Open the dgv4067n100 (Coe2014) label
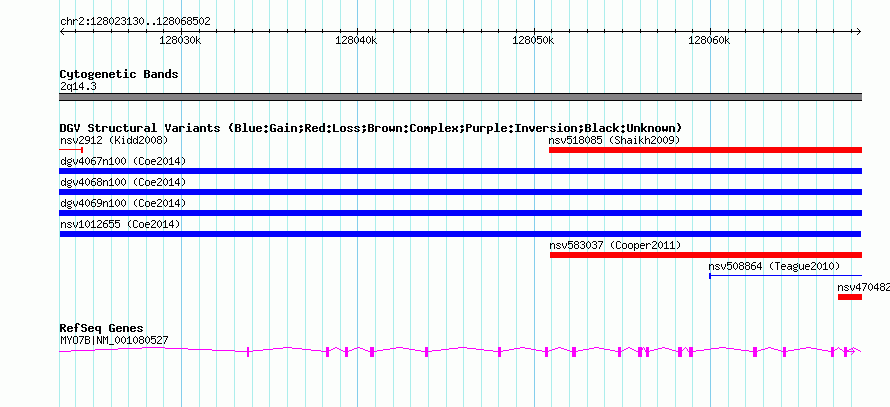Image resolution: width=890 pixels, height=407 pixels. (x=123, y=161)
